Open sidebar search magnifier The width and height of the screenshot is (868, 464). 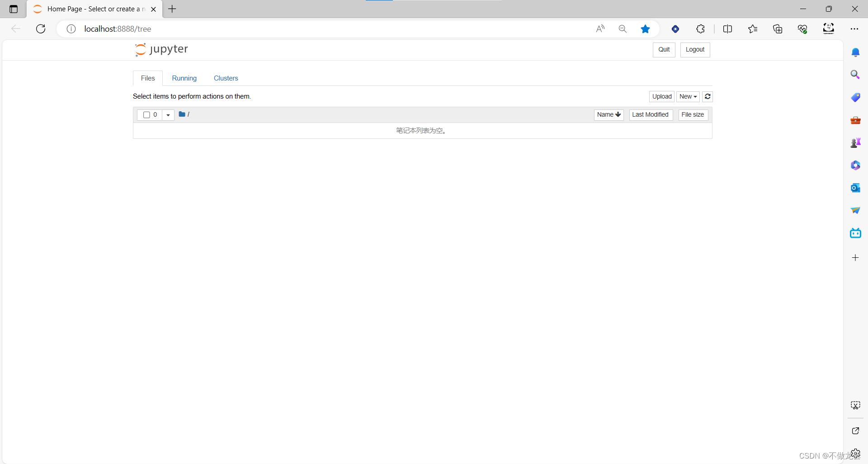[855, 74]
